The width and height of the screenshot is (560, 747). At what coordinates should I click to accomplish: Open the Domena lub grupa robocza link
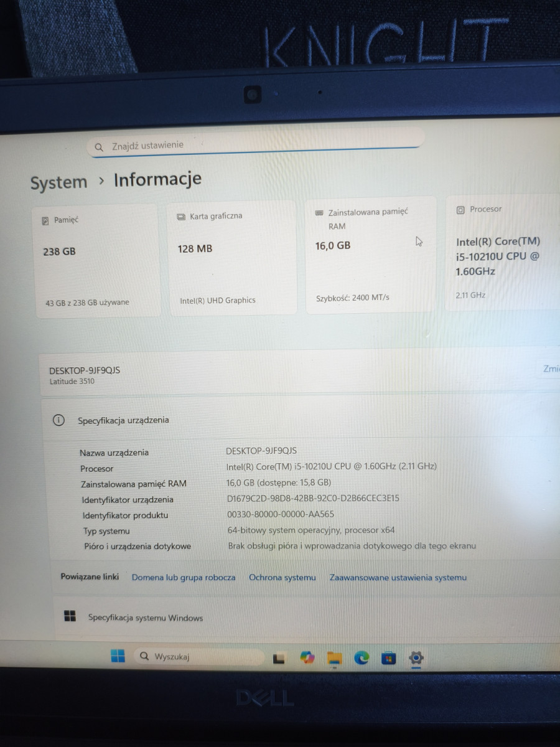184,578
